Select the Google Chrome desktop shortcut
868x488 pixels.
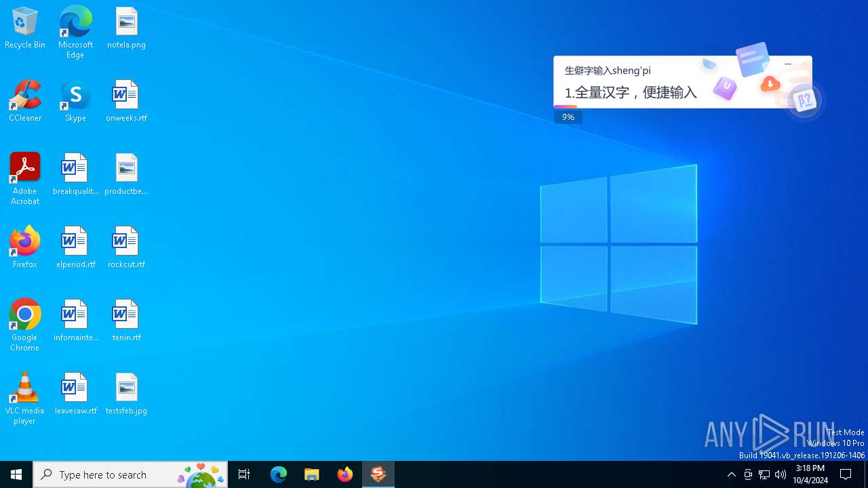[25, 325]
